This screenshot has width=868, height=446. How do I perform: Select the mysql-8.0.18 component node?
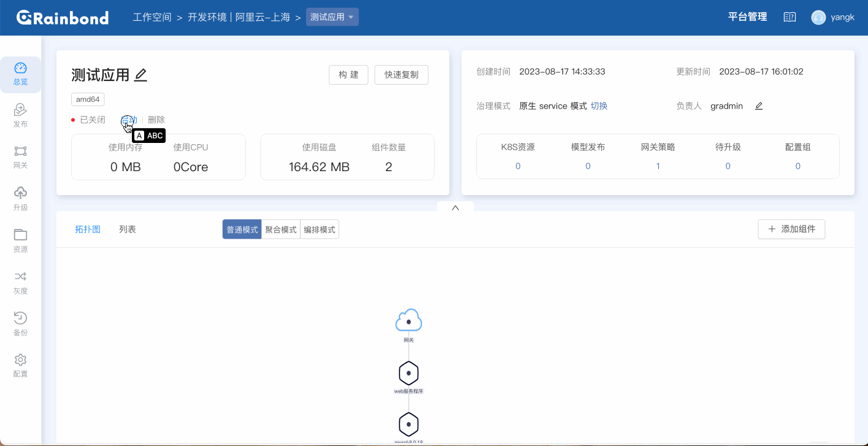pyautogui.click(x=409, y=423)
